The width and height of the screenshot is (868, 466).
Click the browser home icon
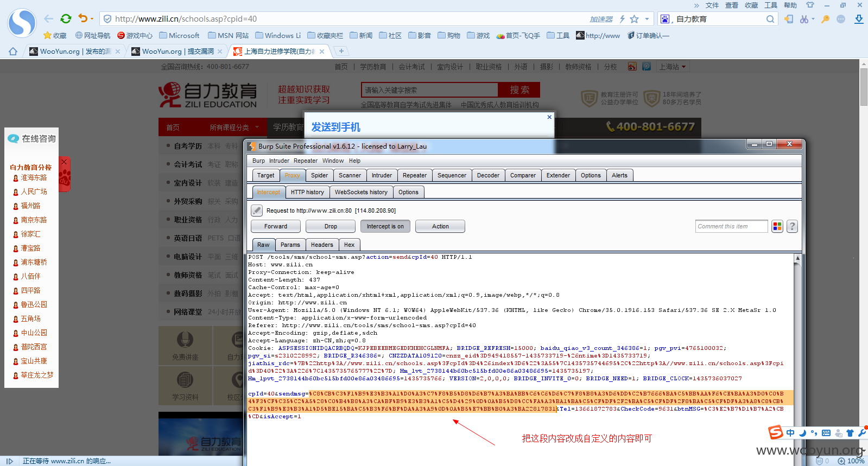click(x=13, y=52)
